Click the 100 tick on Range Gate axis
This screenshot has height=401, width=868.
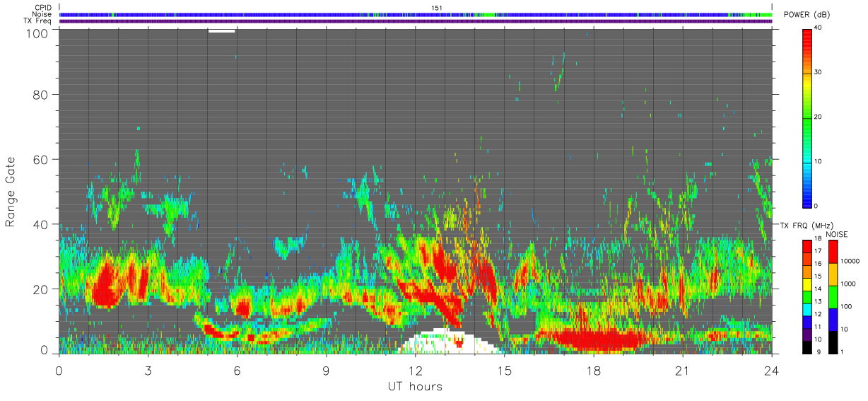pos(37,33)
